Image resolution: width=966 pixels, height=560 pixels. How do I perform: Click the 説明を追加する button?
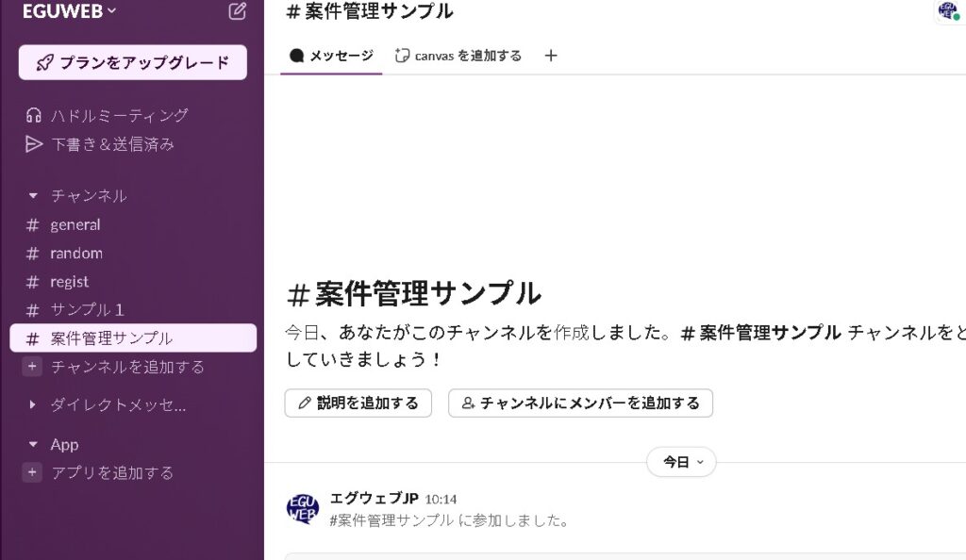(358, 403)
